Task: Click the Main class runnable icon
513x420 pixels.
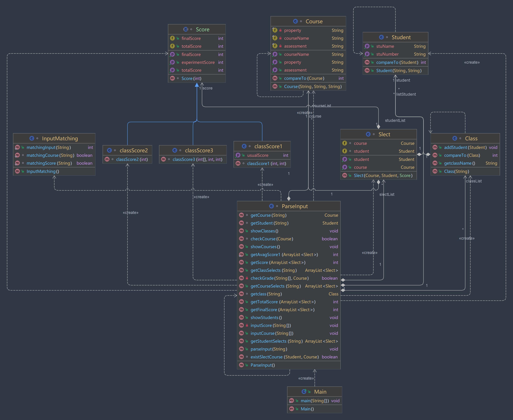Action: coord(304,391)
